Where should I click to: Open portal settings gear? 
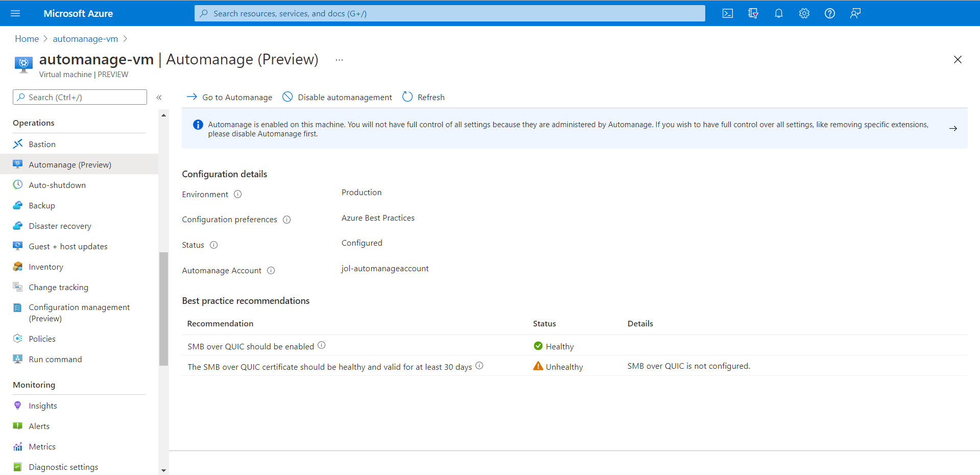tap(804, 13)
